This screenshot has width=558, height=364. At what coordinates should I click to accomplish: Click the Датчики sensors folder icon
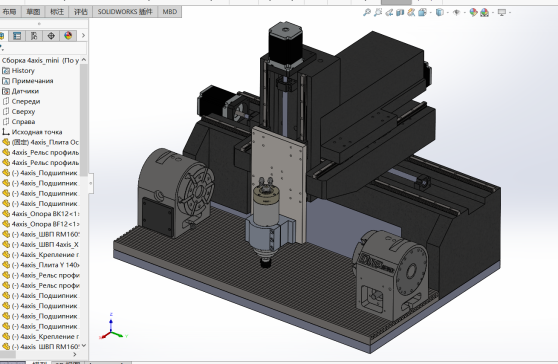click(x=6, y=91)
